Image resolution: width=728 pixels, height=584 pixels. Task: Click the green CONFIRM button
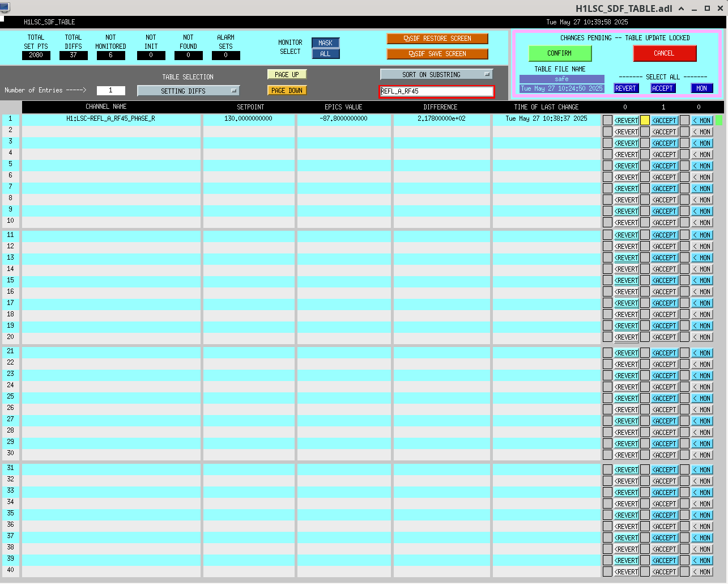[560, 53]
